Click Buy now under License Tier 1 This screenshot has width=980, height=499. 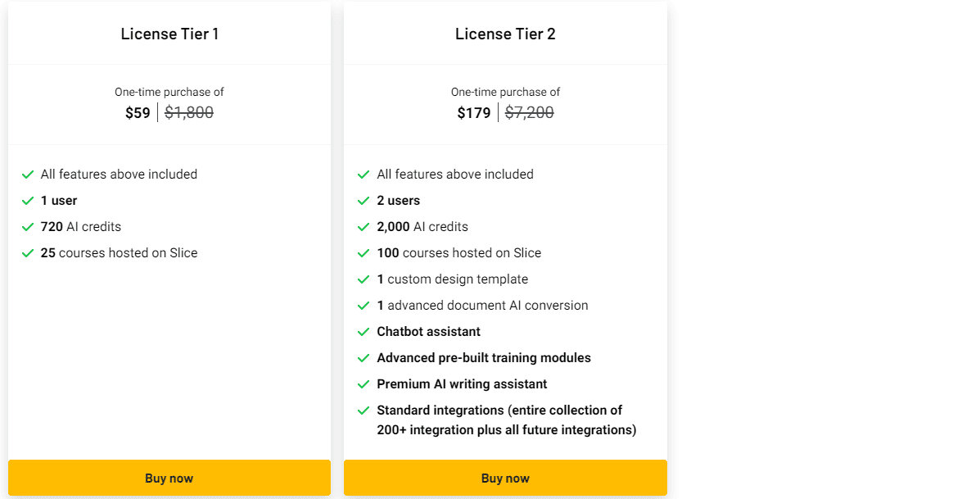169,478
